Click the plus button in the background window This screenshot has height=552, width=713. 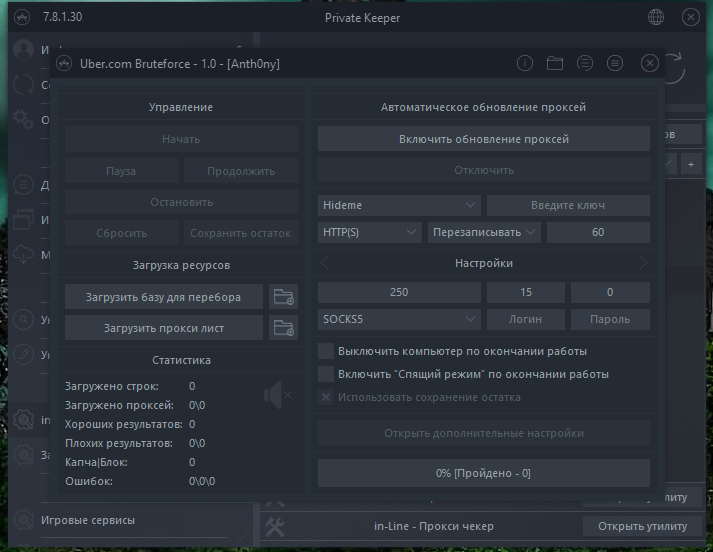691,165
